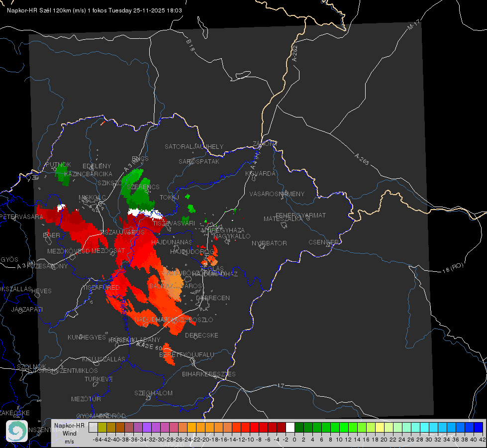Click the BIHARKERESZTES city label

pos(209,374)
